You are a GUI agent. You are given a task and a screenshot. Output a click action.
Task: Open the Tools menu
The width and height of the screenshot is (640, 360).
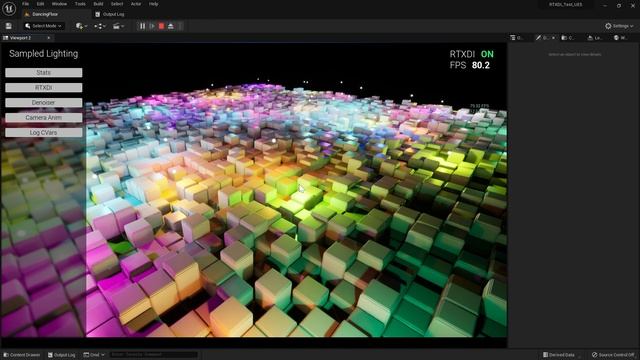(80, 4)
